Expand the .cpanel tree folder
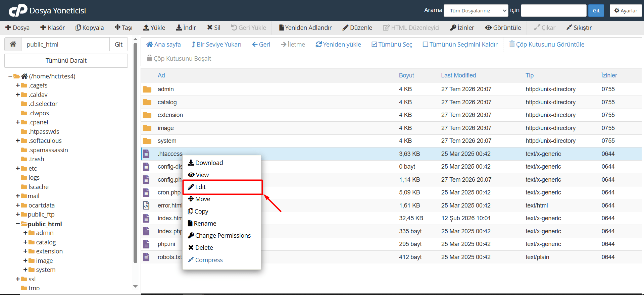 pos(18,122)
